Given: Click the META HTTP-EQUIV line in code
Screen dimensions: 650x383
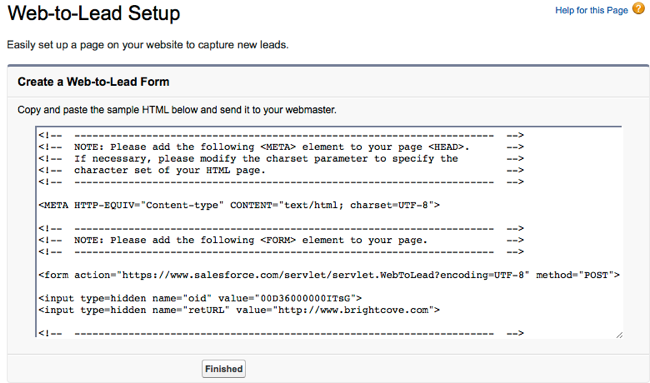Looking at the screenshot, I should (239, 205).
